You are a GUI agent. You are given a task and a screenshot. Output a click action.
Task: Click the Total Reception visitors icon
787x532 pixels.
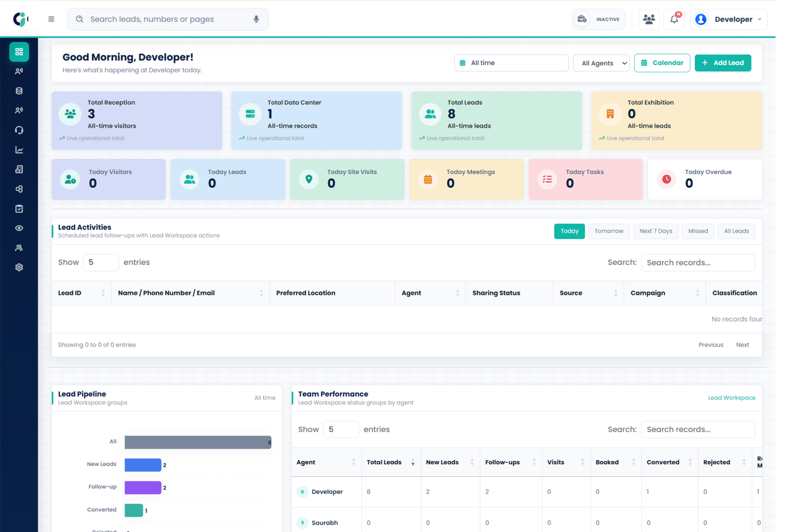(70, 114)
